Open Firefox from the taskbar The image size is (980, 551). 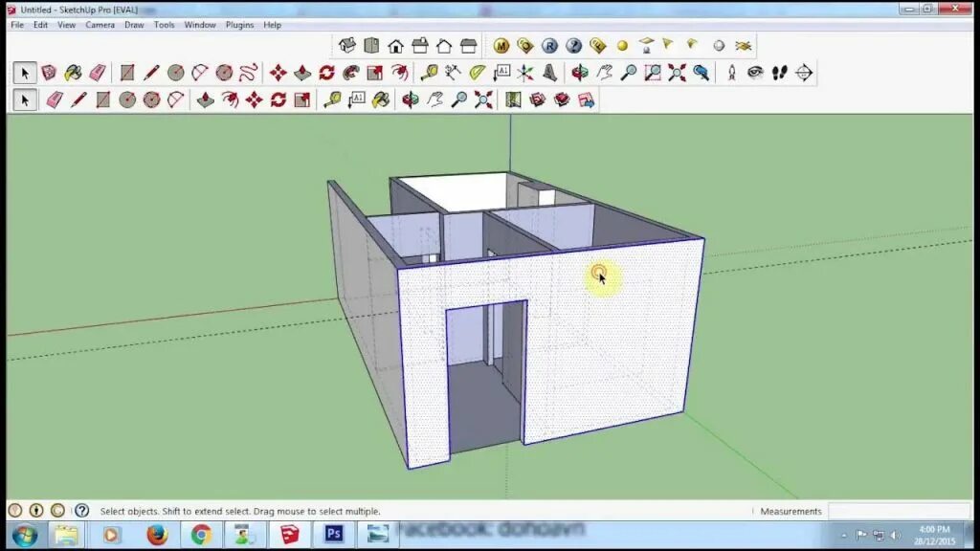coord(157,535)
